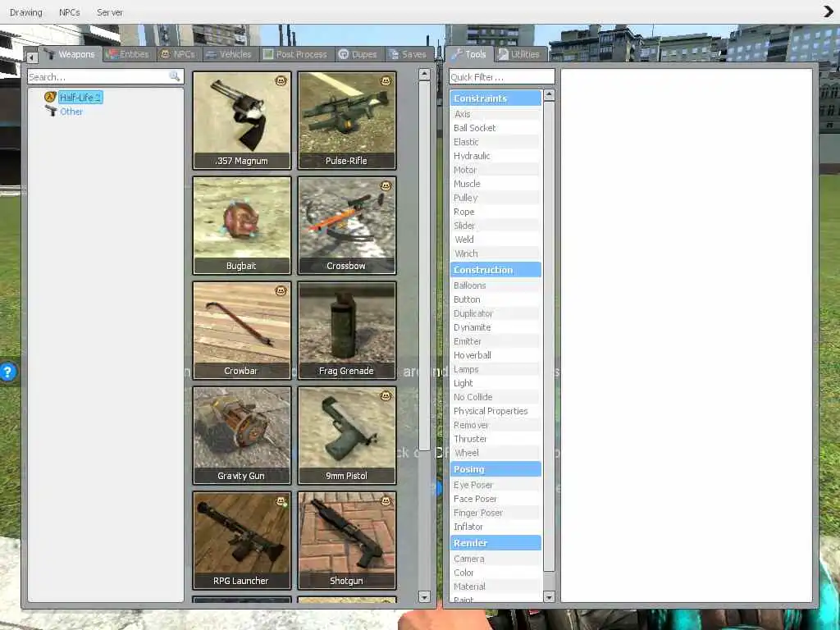This screenshot has height=630, width=840.
Task: Click the NPC face badge on Crowbar
Action: tap(281, 291)
